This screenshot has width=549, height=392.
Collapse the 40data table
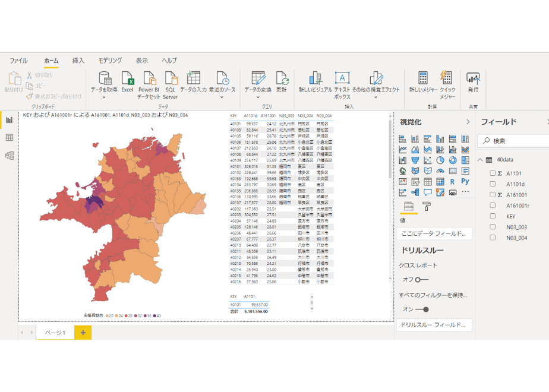[x=480, y=160]
